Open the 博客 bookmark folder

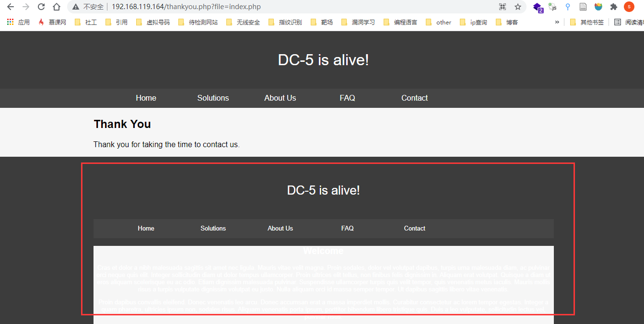tap(507, 22)
